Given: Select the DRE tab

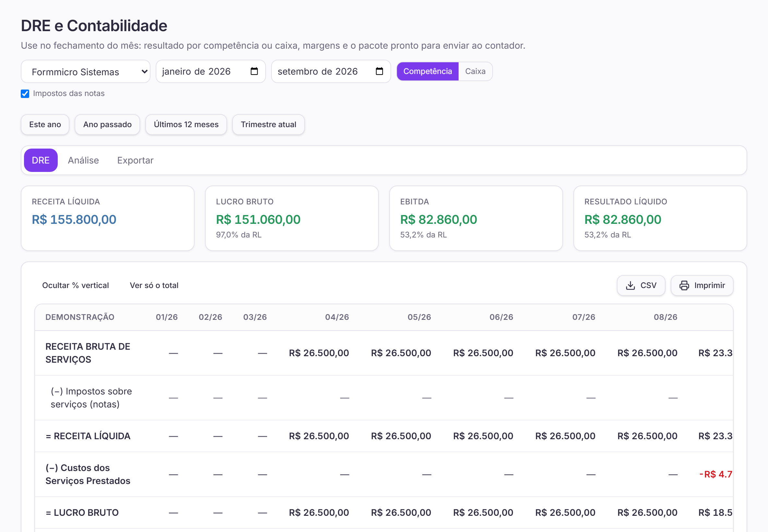Looking at the screenshot, I should click(x=41, y=160).
